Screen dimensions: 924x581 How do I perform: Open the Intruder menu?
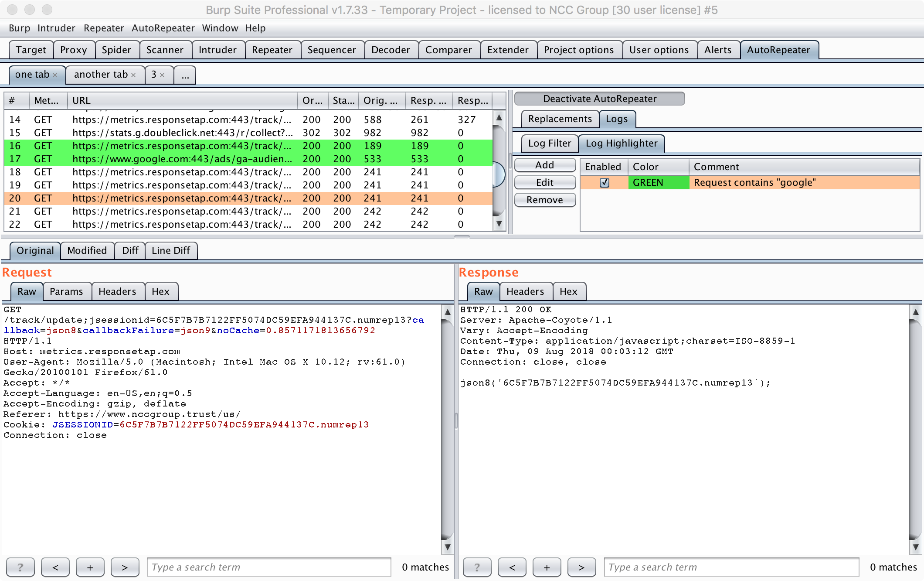(56, 28)
